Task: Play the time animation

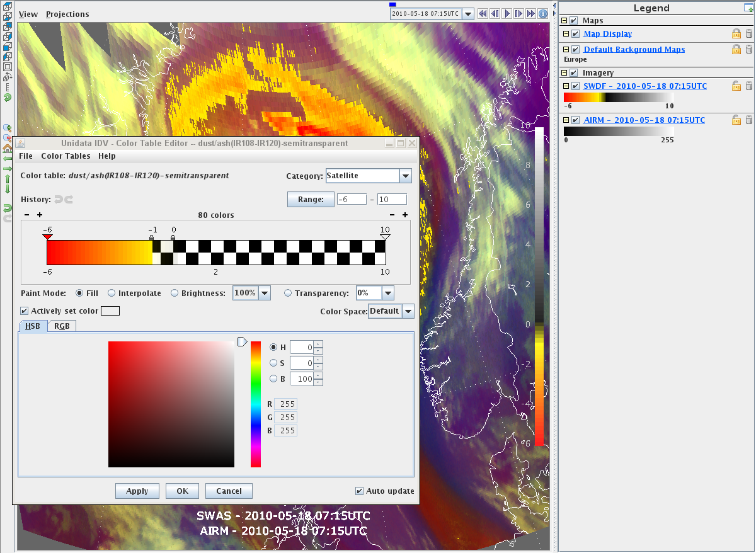Action: [507, 13]
